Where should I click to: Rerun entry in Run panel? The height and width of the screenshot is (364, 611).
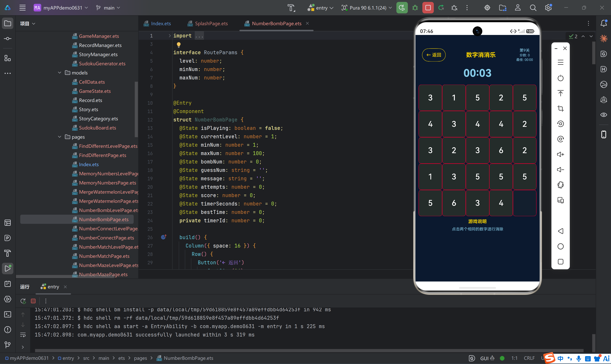23,301
